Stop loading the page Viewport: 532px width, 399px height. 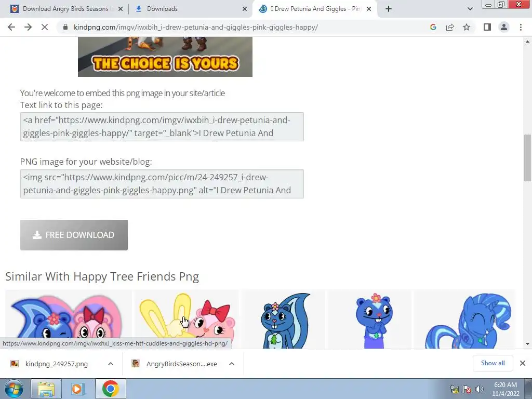tap(45, 27)
